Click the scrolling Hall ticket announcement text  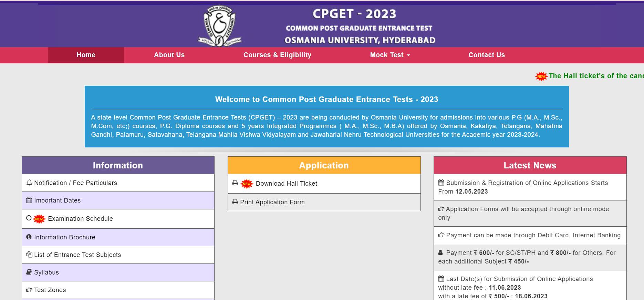coord(596,76)
